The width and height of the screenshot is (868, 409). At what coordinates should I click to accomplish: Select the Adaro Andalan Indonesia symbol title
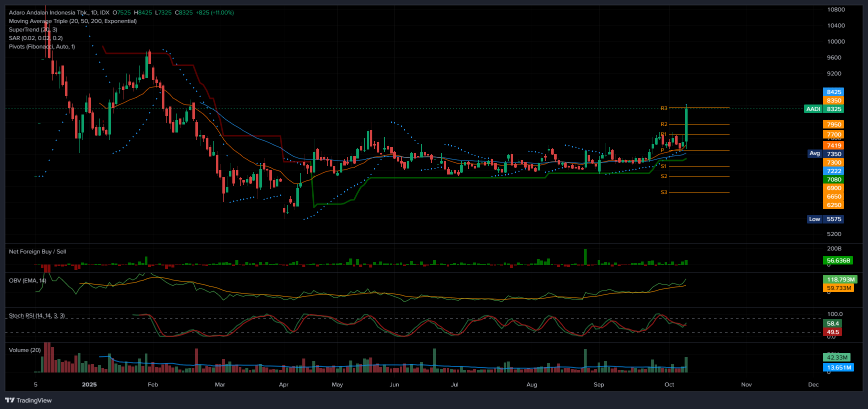coord(49,12)
